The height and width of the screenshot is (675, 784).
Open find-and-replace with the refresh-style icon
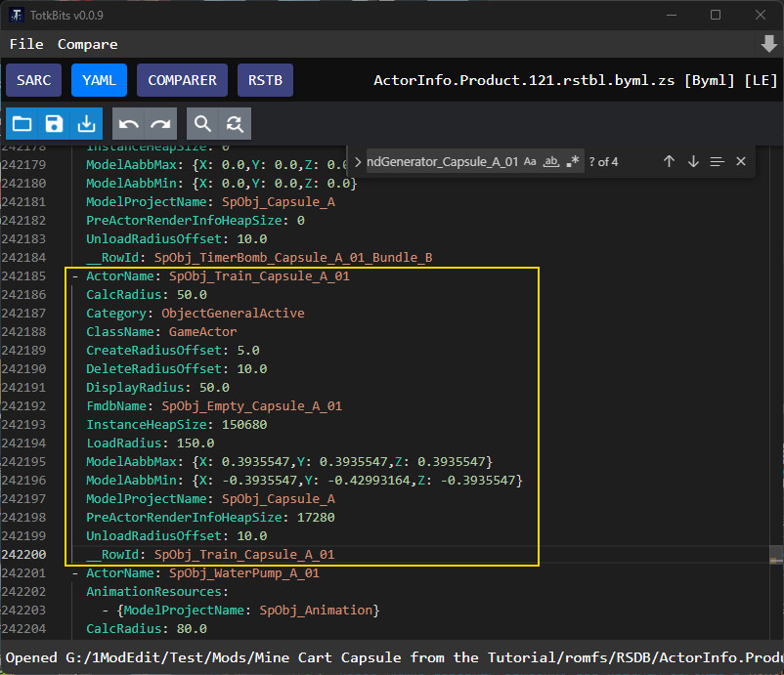coord(234,124)
